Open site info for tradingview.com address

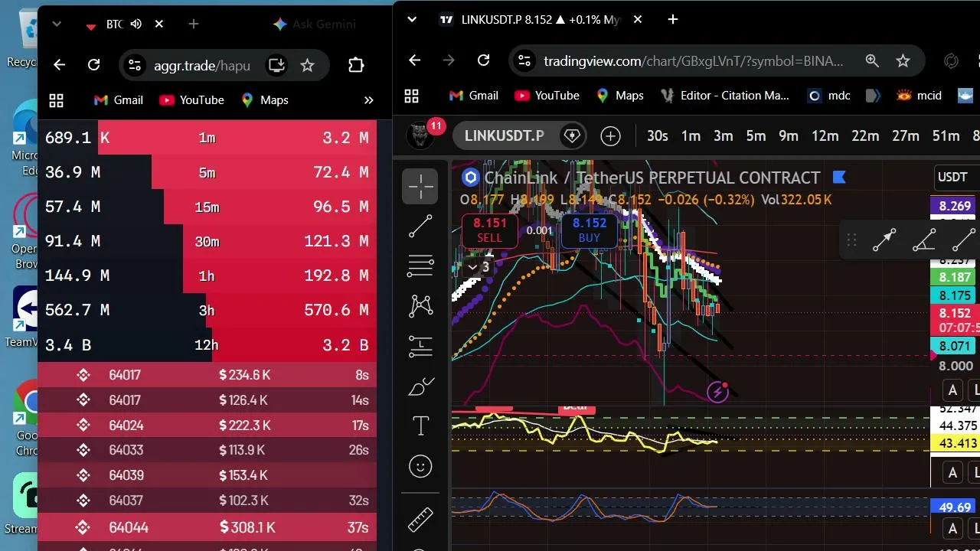[523, 60]
